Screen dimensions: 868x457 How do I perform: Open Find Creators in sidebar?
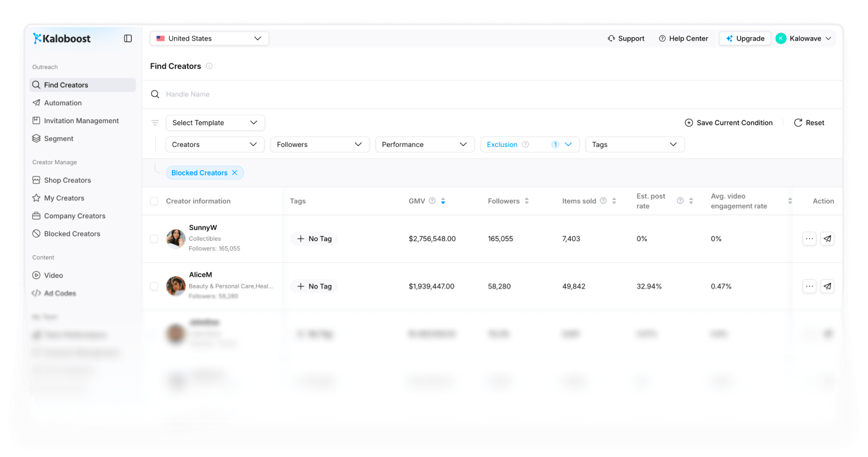click(x=83, y=85)
